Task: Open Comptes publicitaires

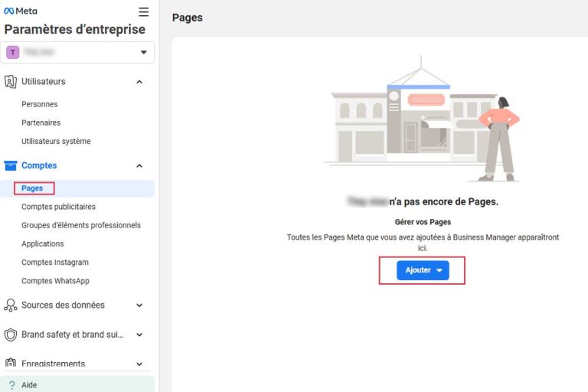Action: pos(58,207)
